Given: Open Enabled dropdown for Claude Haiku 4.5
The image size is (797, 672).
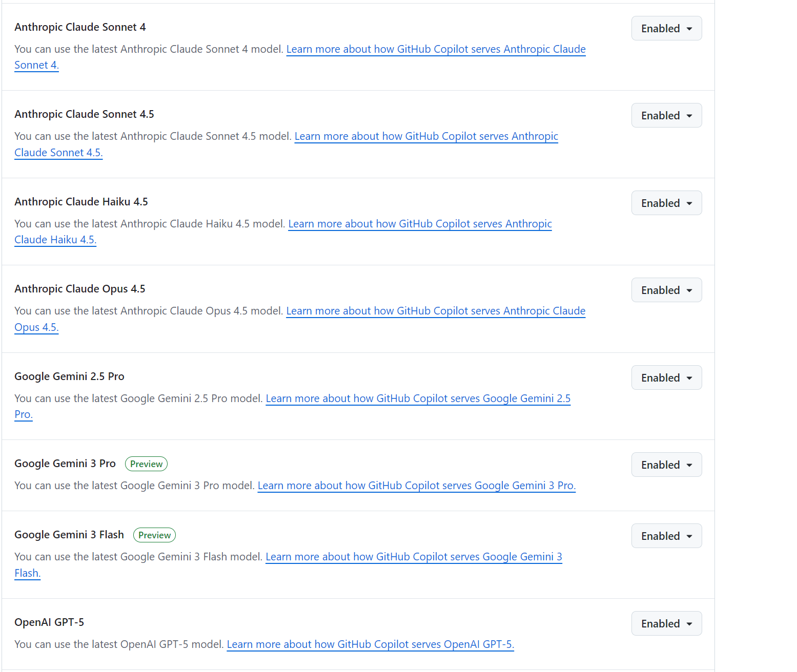Looking at the screenshot, I should point(666,203).
